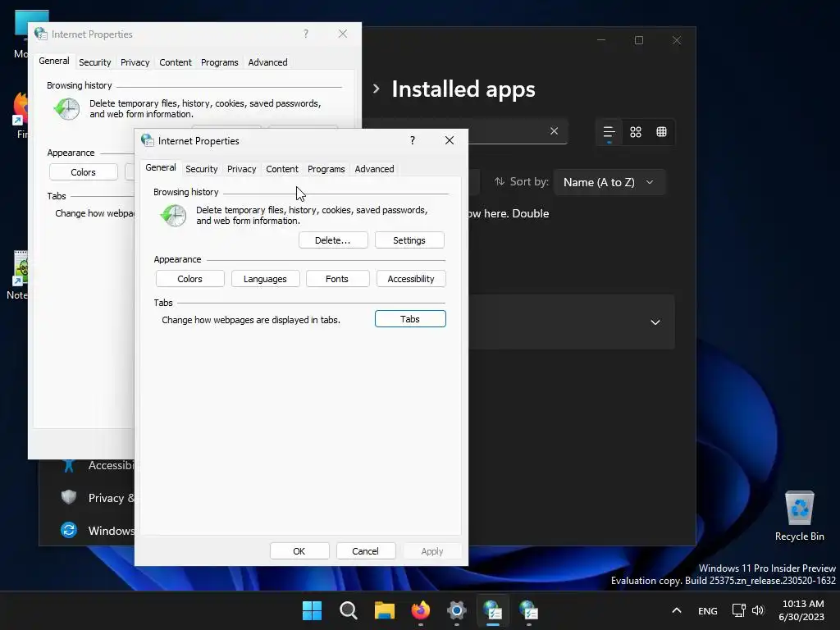The height and width of the screenshot is (630, 840).
Task: Open Content tab in front Internet Properties
Action: pyautogui.click(x=282, y=169)
